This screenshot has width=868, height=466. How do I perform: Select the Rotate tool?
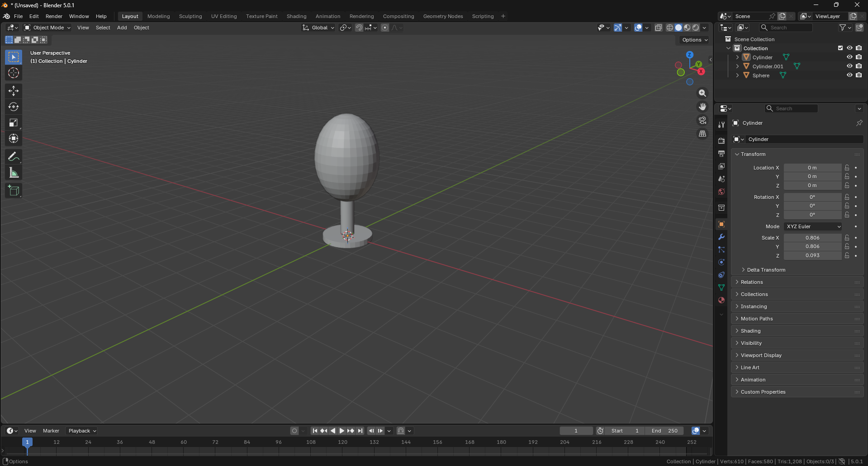click(x=14, y=107)
